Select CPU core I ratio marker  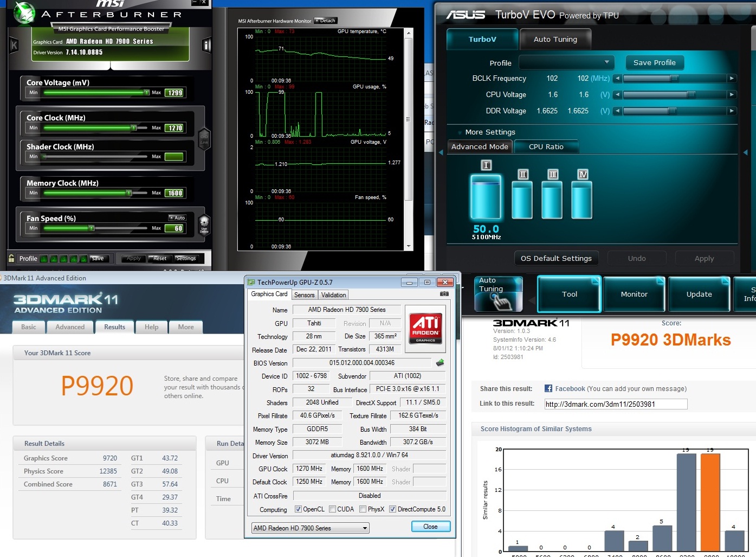click(x=486, y=165)
